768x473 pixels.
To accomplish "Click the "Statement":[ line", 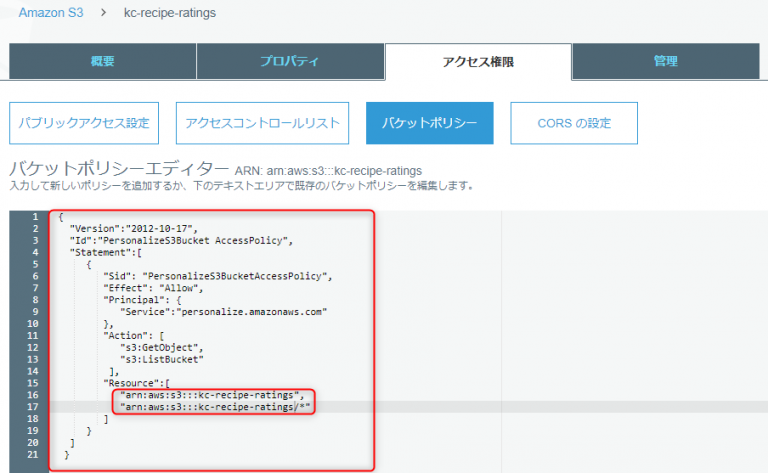I will click(105, 252).
